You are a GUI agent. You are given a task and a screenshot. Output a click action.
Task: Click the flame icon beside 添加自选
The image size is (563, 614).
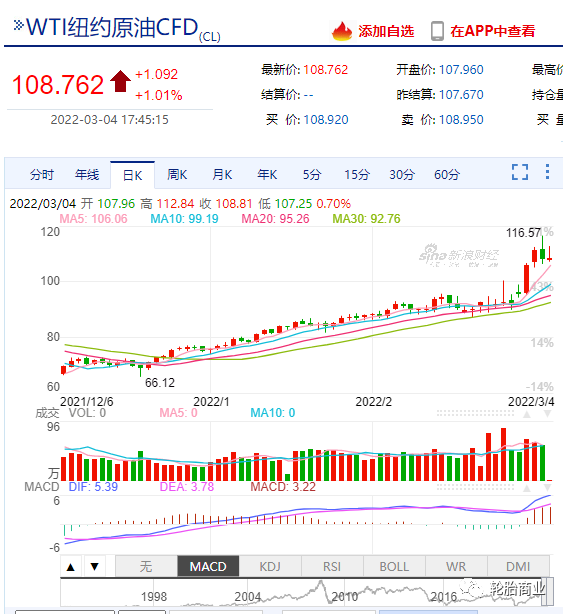[342, 31]
